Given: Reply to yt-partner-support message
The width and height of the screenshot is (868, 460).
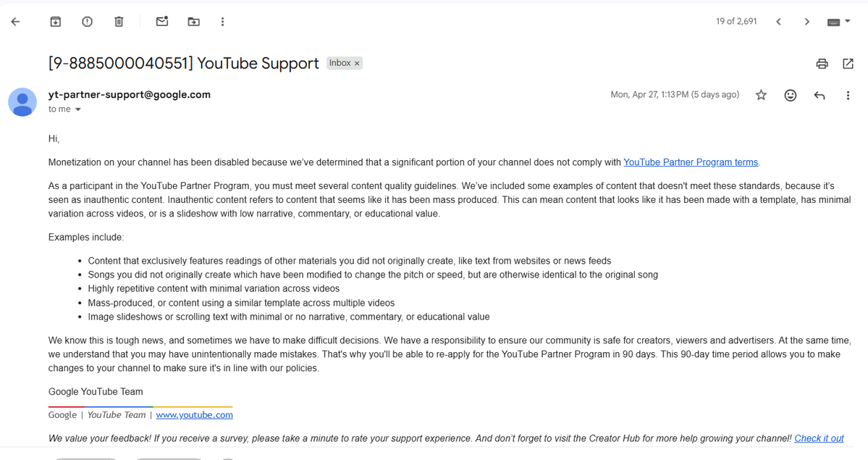Looking at the screenshot, I should [819, 96].
